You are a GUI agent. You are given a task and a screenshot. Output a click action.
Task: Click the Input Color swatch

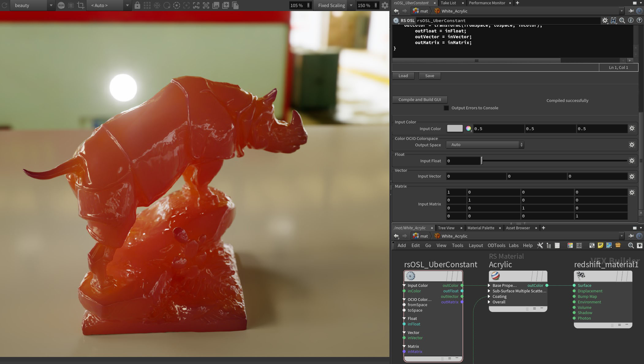(x=455, y=129)
